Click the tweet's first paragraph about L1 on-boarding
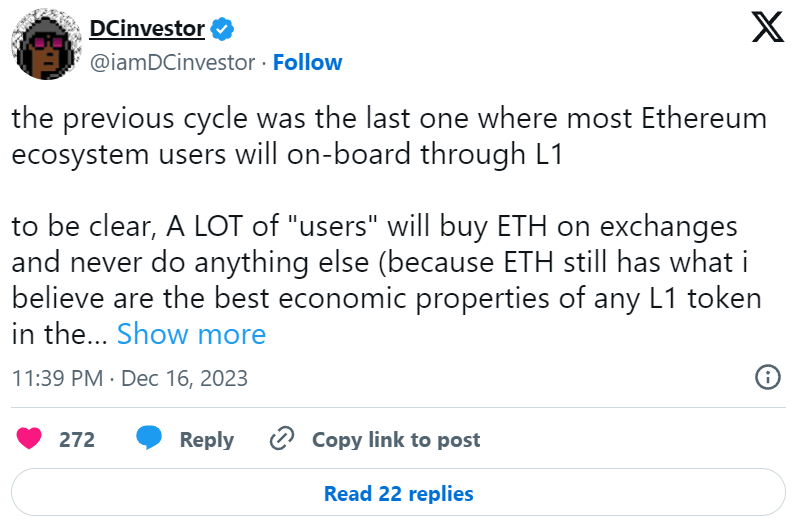Viewport: 799px width, 526px height. [389, 137]
